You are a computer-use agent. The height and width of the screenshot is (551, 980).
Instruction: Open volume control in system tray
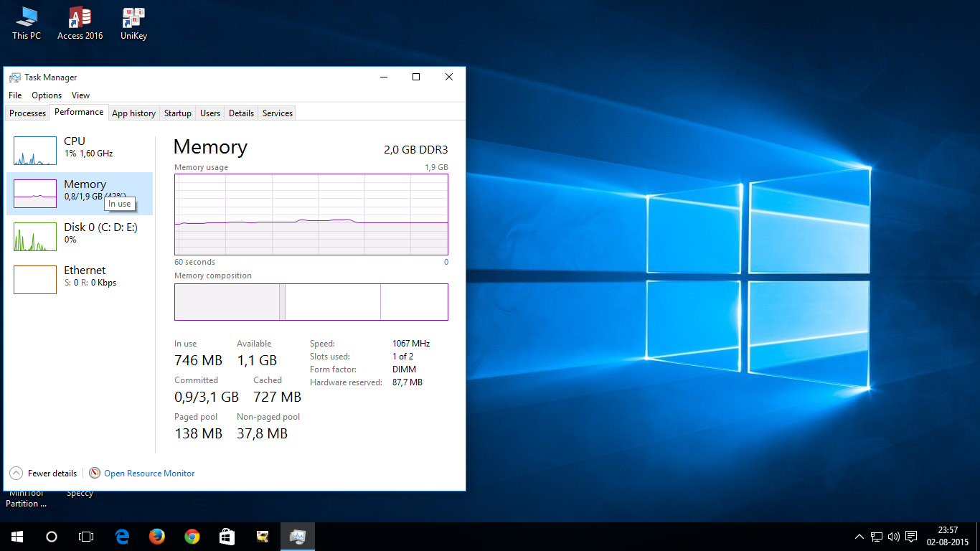pyautogui.click(x=893, y=537)
